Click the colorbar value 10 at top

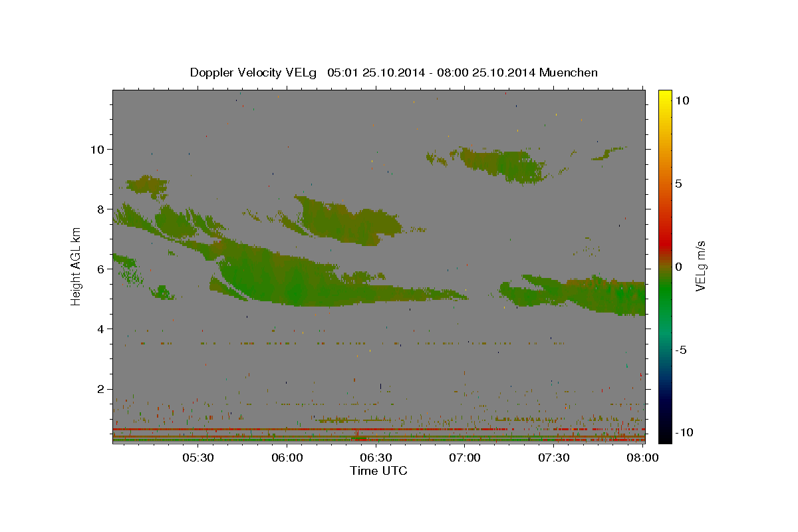coord(682,100)
